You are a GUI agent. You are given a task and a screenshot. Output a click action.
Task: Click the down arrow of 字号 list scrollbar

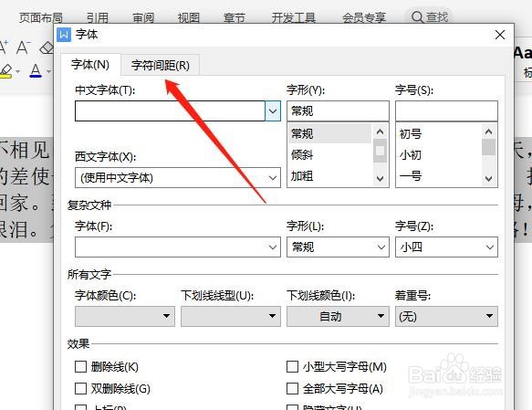488,179
